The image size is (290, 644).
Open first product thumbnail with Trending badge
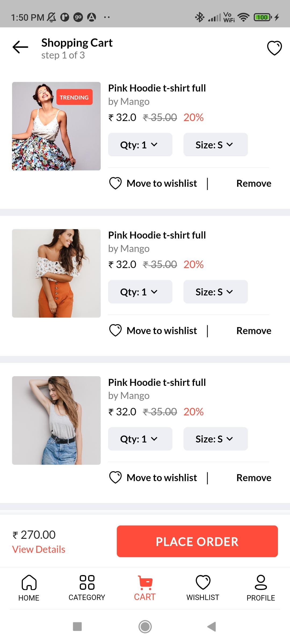pos(56,126)
